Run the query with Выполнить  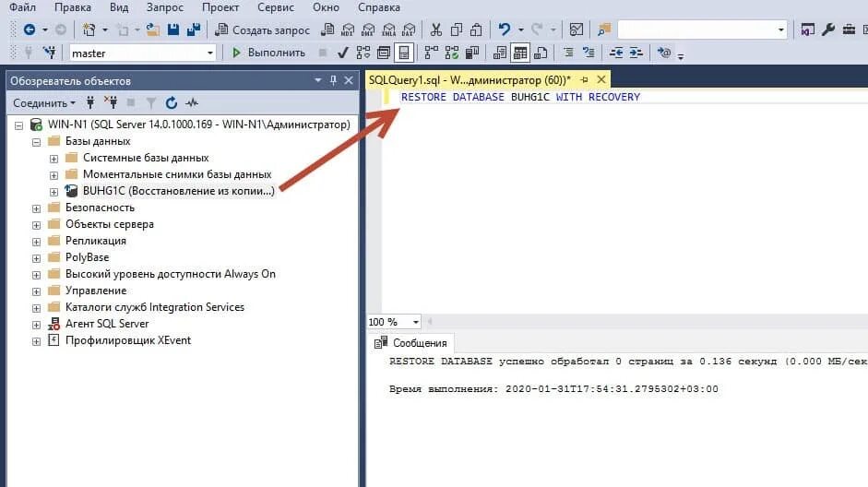(268, 53)
